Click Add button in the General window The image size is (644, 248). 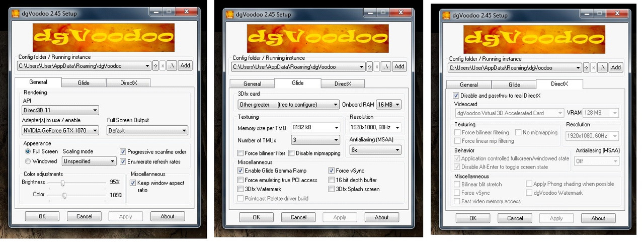185,65
